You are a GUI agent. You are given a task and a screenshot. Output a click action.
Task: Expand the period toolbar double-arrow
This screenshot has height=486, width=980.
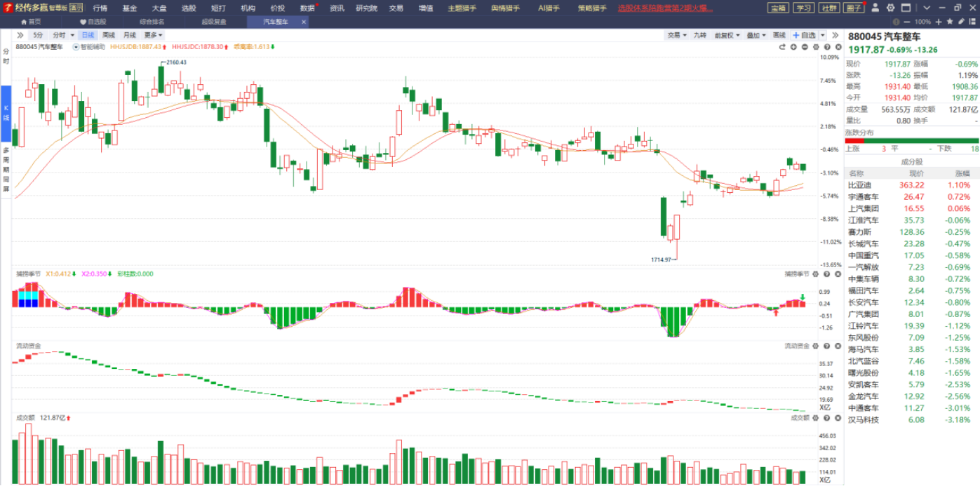(x=20, y=35)
